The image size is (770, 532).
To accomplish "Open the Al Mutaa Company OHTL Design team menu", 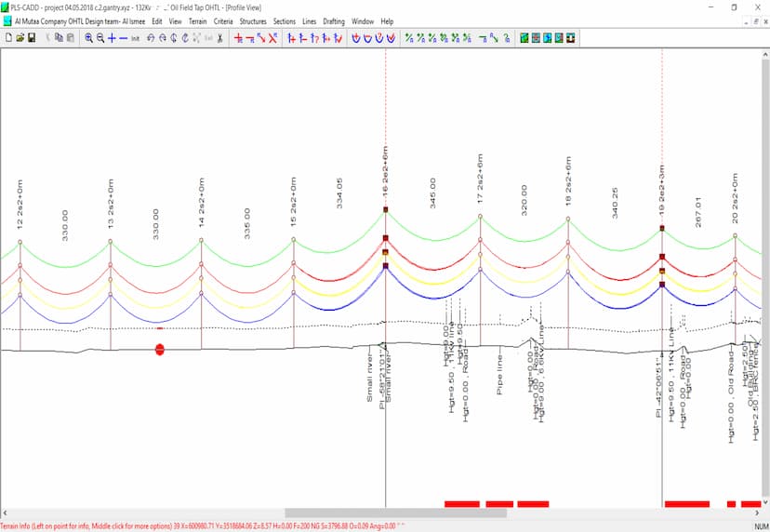I will click(80, 21).
